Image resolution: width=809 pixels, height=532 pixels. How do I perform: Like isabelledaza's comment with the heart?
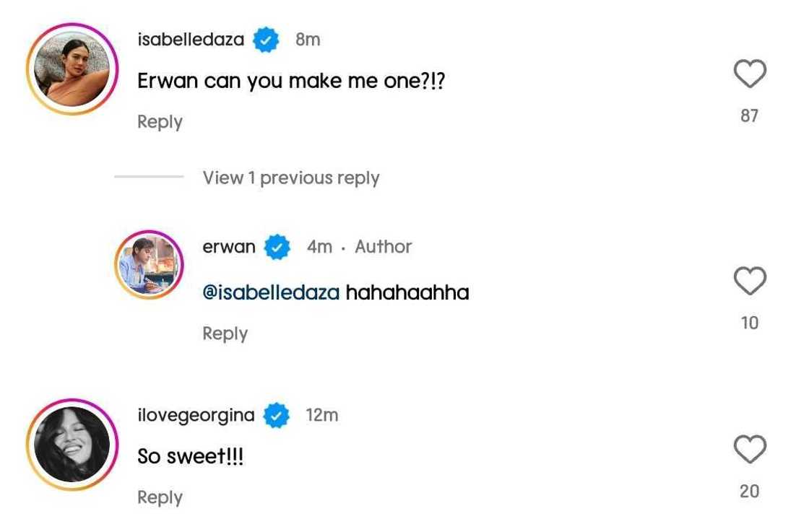(x=749, y=74)
